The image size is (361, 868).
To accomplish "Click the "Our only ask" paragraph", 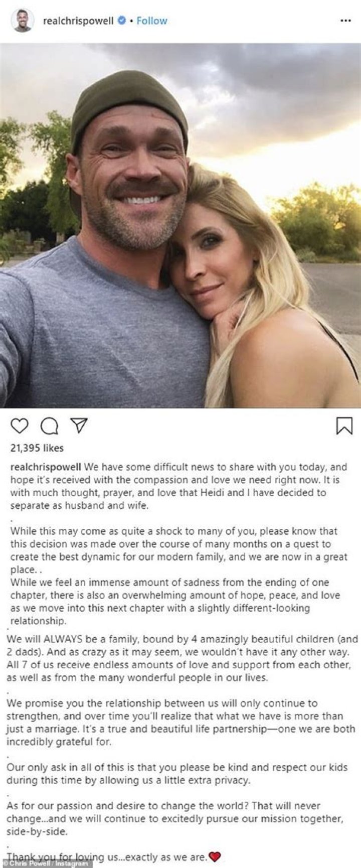I will tap(183, 774).
